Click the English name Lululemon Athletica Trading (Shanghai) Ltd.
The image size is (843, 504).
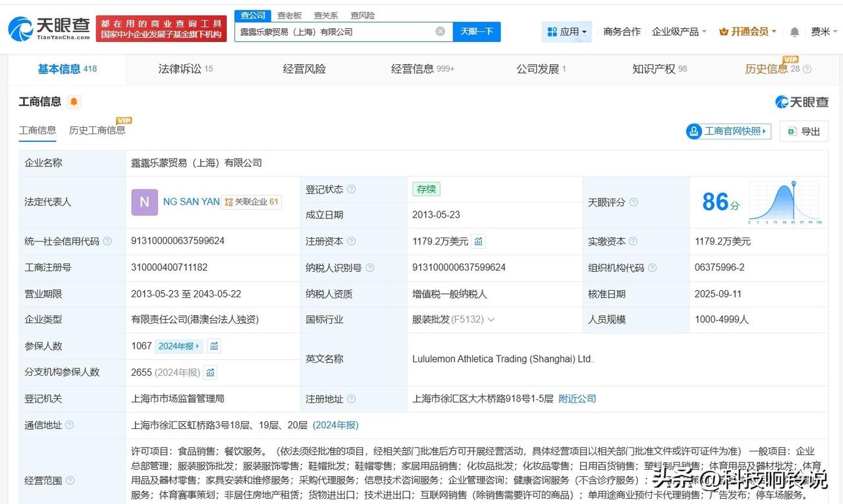pyautogui.click(x=503, y=359)
